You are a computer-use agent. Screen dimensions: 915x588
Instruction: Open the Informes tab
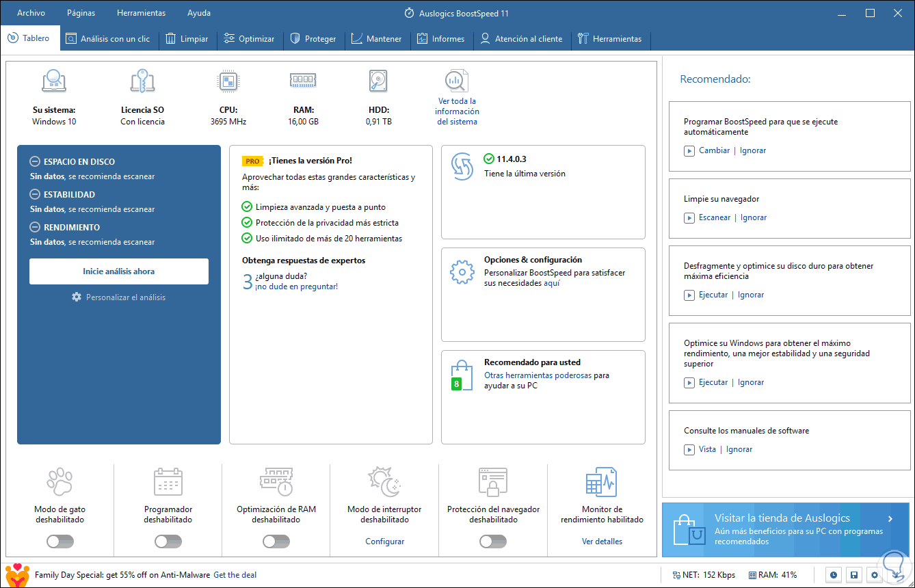pos(442,39)
